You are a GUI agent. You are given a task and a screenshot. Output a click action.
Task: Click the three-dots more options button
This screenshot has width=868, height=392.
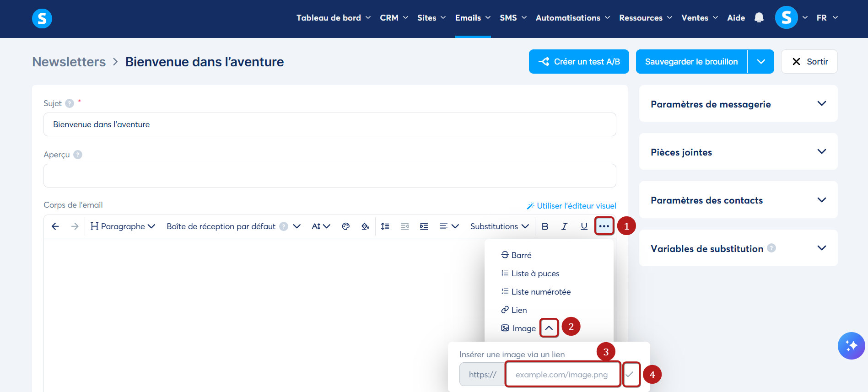point(604,226)
